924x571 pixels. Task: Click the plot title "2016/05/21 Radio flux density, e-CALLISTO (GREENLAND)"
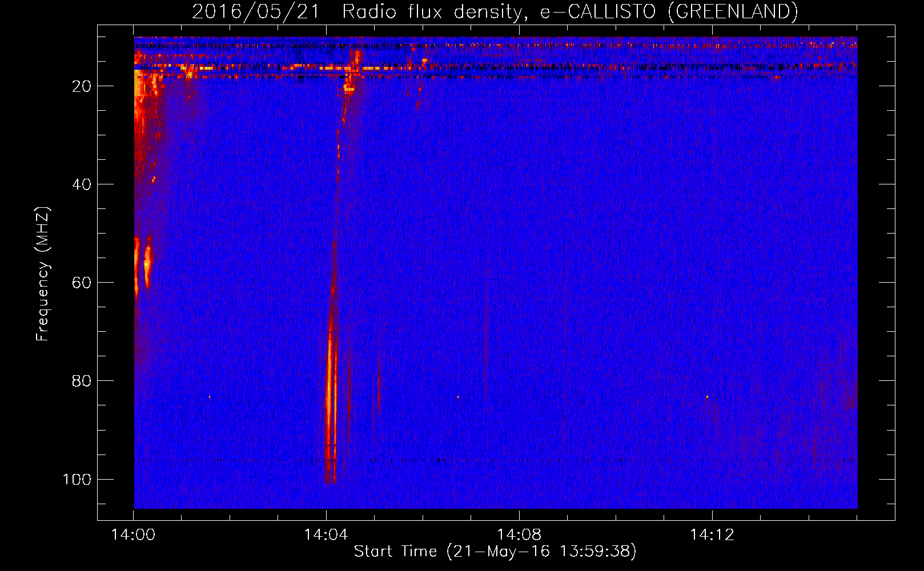(x=495, y=11)
